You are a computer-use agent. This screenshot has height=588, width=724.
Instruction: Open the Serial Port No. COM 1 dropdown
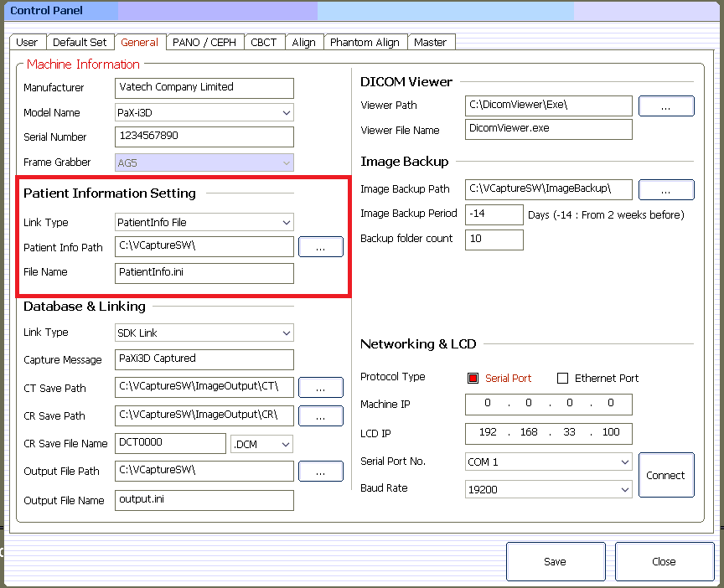click(549, 462)
